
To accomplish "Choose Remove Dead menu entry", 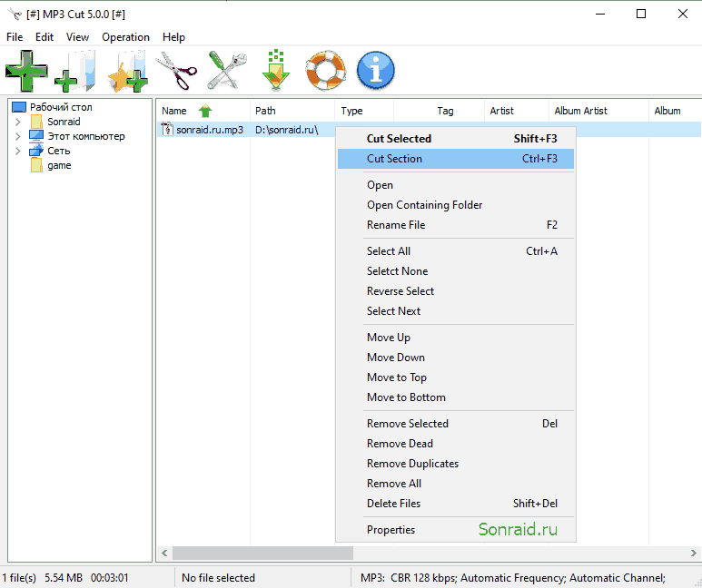I will [456, 444].
